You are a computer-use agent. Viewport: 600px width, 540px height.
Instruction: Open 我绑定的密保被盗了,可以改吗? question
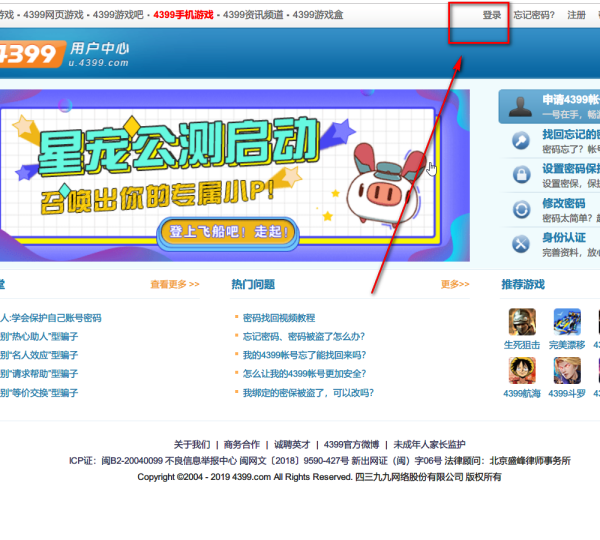coord(308,393)
